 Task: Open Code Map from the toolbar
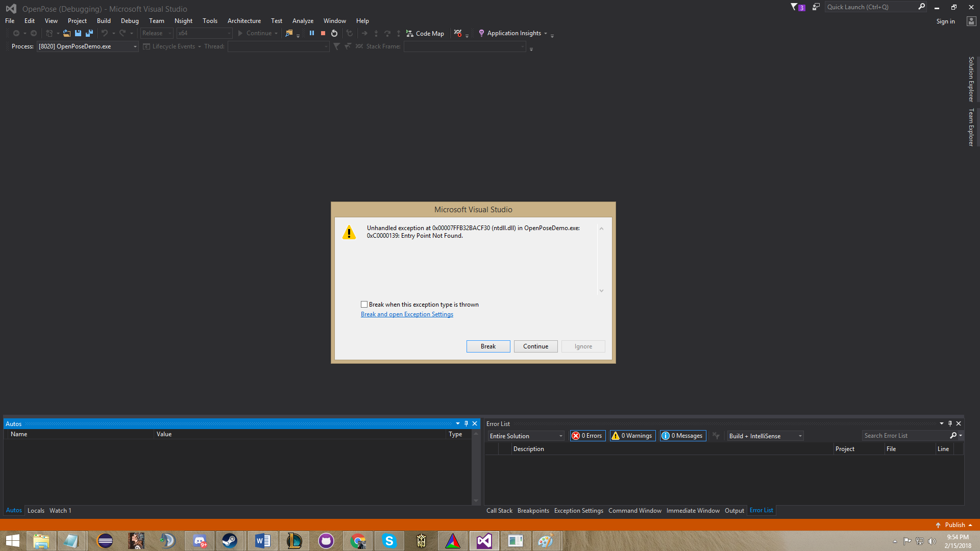(x=426, y=33)
